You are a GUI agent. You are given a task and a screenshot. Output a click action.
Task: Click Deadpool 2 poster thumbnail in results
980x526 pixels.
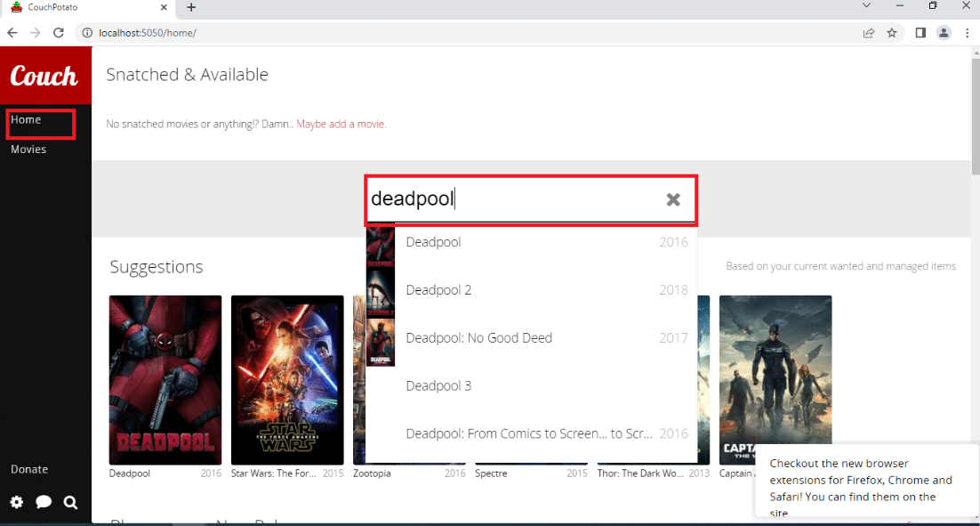coord(381,294)
